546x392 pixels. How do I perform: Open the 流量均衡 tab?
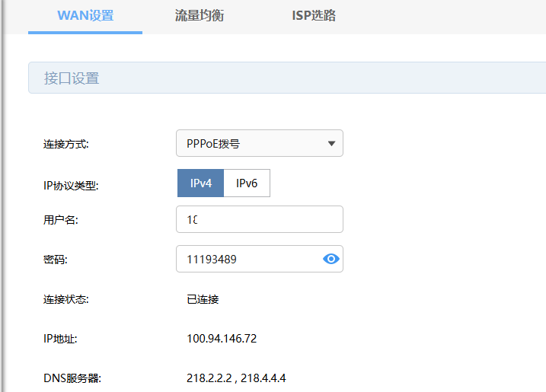[x=199, y=16]
